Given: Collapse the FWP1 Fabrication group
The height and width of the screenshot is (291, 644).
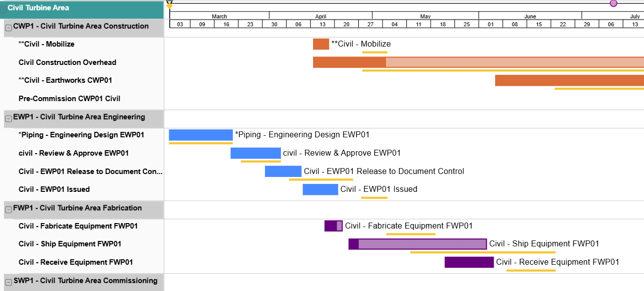Looking at the screenshot, I should pyautogui.click(x=8, y=210).
